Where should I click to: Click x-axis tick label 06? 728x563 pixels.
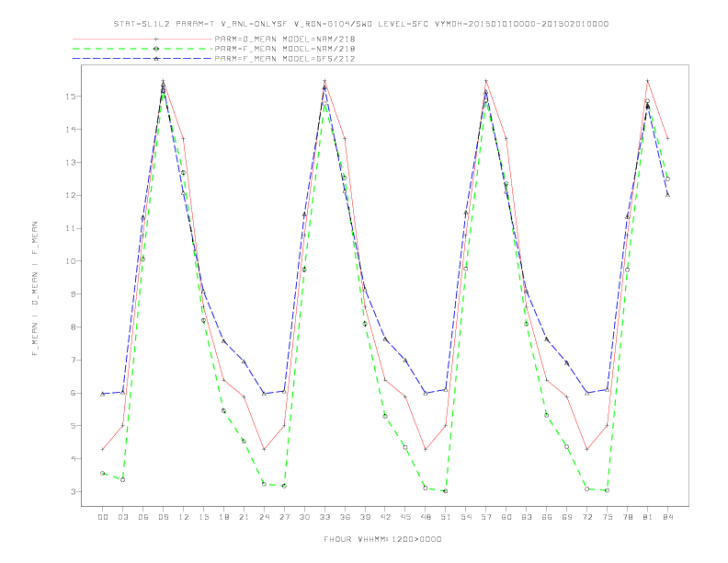[x=143, y=517]
